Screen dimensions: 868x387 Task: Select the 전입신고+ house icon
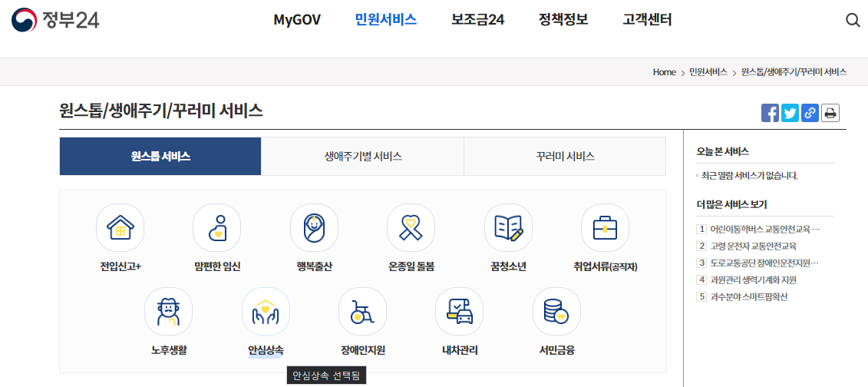coord(120,227)
